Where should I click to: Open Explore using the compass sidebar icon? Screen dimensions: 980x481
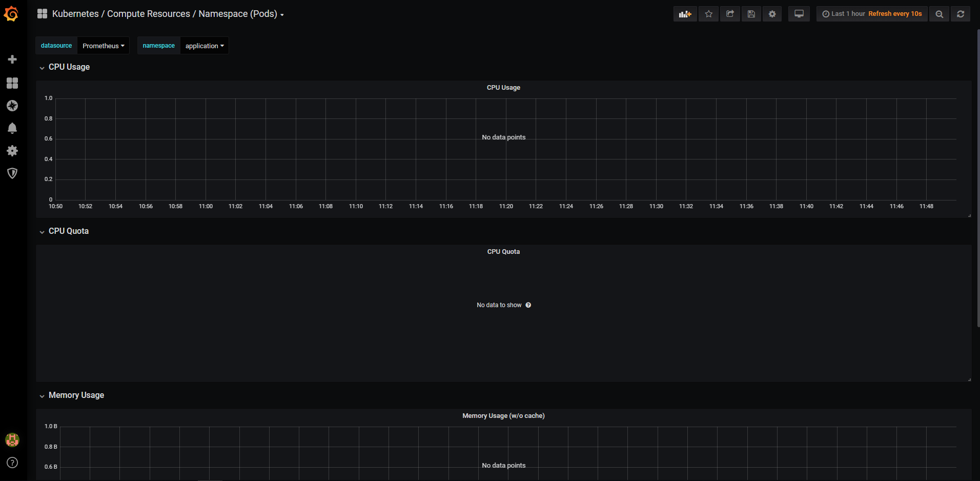pyautogui.click(x=12, y=106)
